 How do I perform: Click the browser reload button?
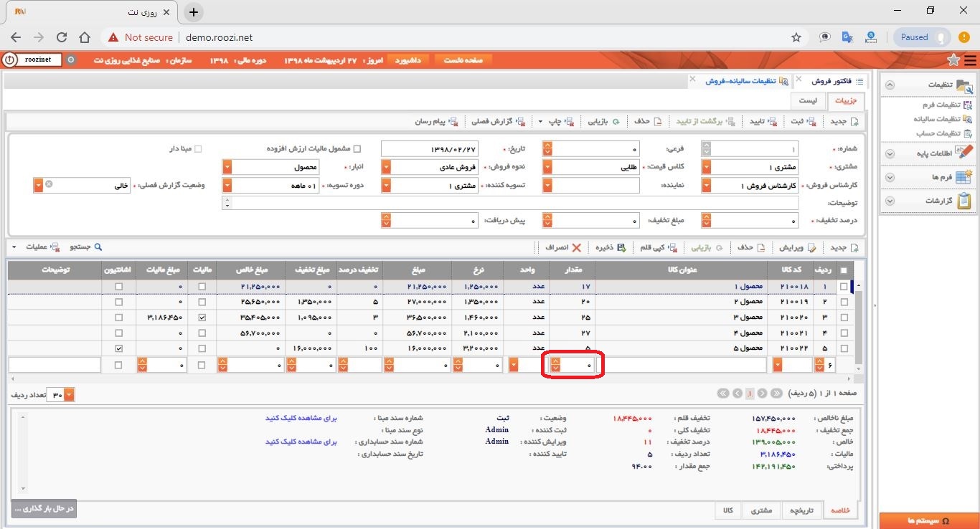[62, 37]
